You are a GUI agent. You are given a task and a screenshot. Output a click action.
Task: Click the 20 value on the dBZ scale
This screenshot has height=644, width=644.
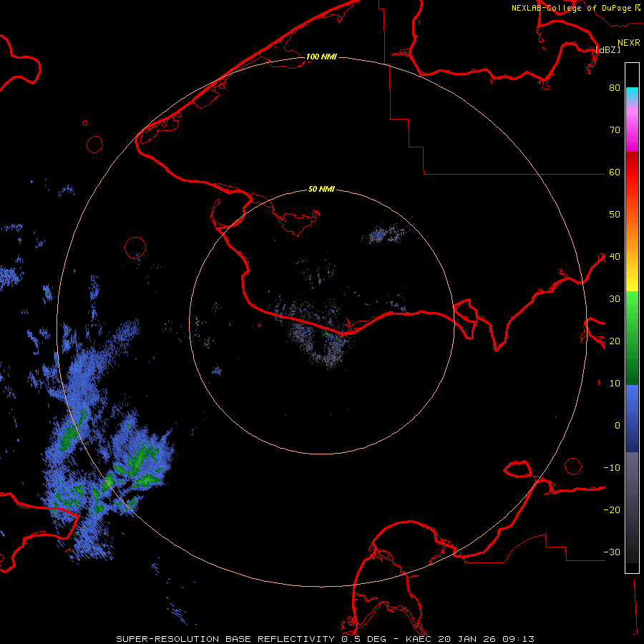pos(615,341)
